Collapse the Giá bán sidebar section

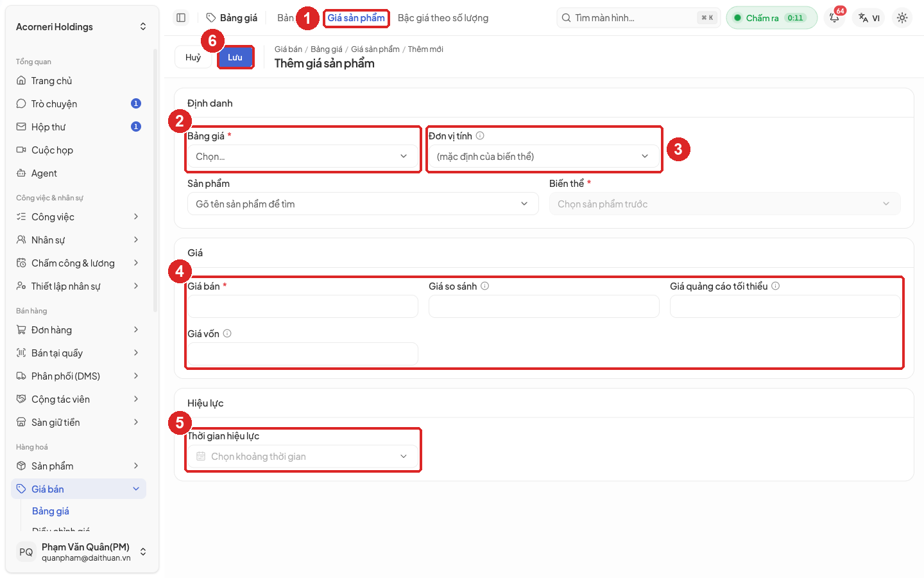click(78, 489)
